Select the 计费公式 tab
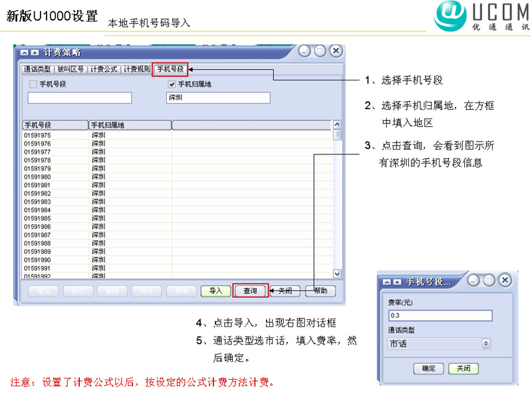Viewport: 532px width, 399px height. 104,70
